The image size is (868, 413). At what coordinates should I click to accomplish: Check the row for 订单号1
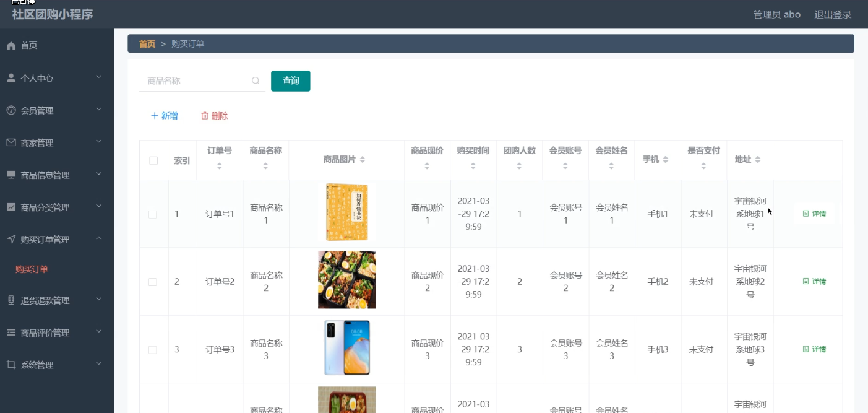coord(153,214)
